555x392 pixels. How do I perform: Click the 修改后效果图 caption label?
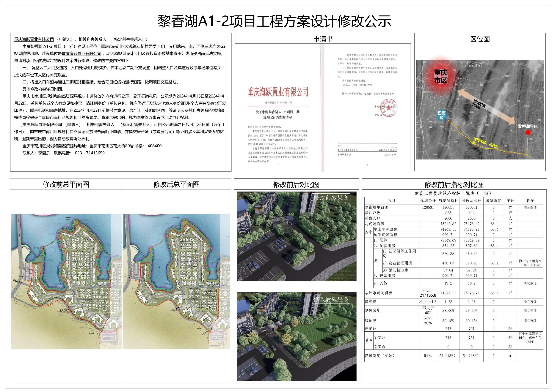pyautogui.click(x=331, y=299)
